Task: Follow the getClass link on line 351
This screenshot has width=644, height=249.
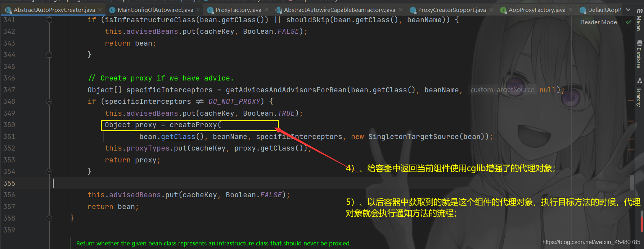Action: coord(178,137)
